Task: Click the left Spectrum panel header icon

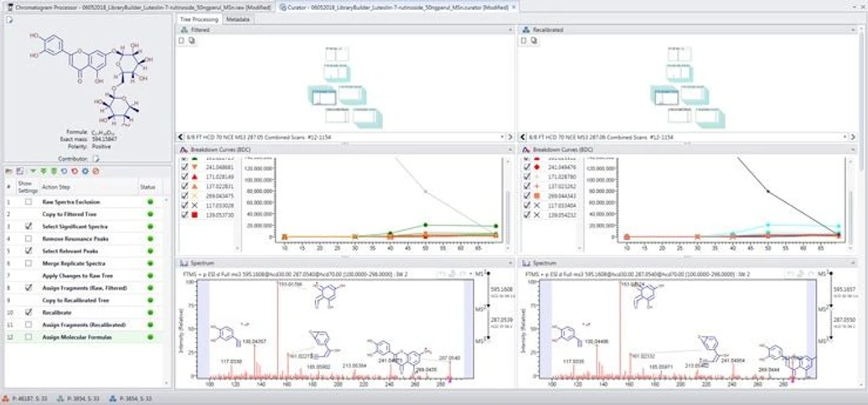Action: [x=183, y=263]
